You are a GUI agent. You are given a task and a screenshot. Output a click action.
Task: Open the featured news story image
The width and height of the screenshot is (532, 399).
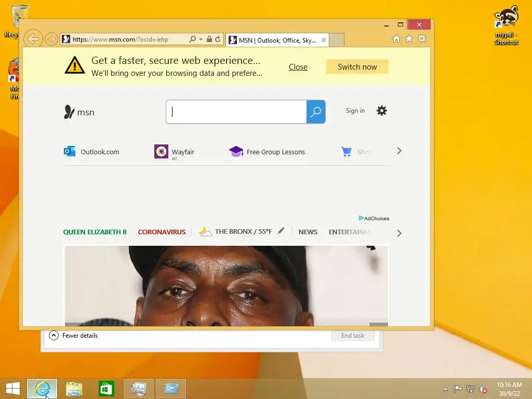(227, 286)
